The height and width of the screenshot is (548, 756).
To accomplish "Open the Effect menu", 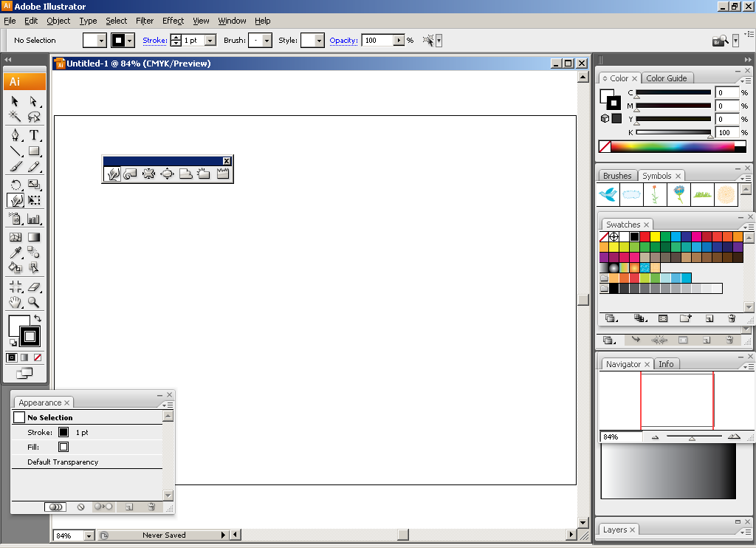I will click(173, 21).
